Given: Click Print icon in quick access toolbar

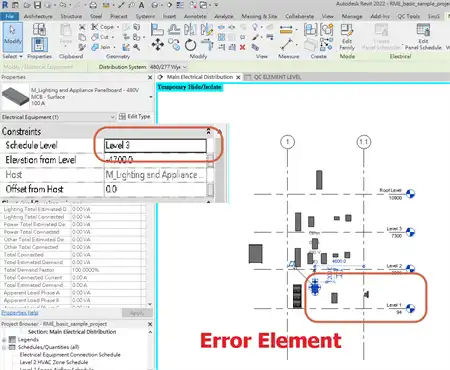Looking at the screenshot, I should tap(93, 5).
